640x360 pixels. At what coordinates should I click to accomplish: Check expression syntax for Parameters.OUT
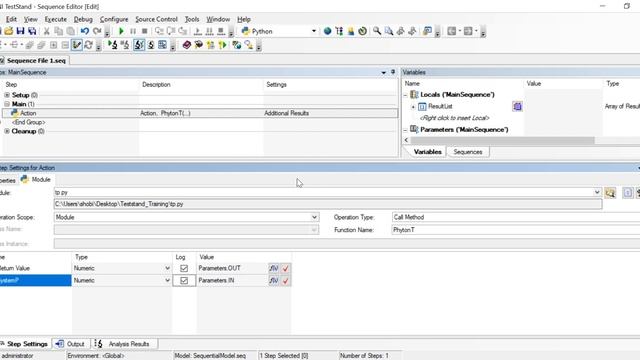click(x=285, y=268)
